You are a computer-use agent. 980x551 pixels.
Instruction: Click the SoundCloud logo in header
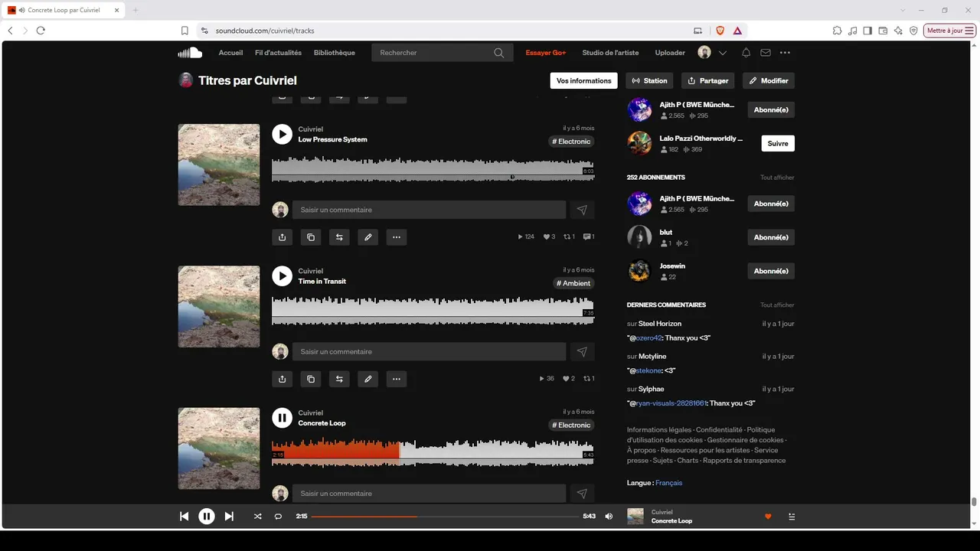[x=190, y=53]
